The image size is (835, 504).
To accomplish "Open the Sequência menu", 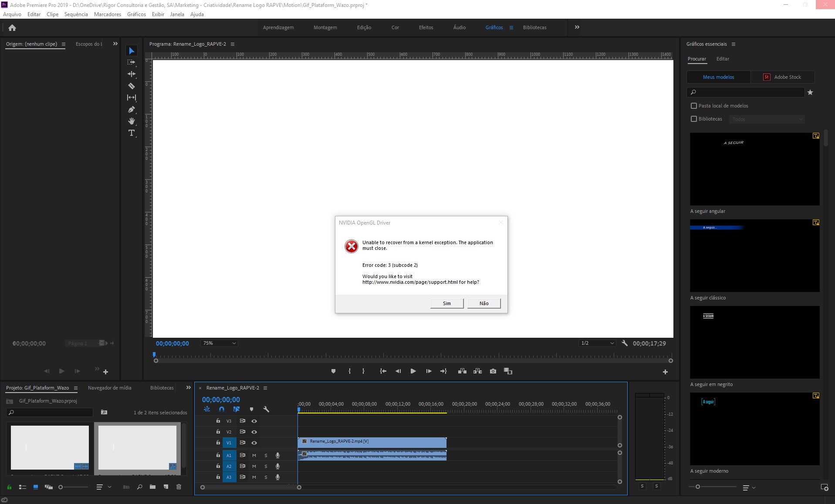I will (76, 14).
